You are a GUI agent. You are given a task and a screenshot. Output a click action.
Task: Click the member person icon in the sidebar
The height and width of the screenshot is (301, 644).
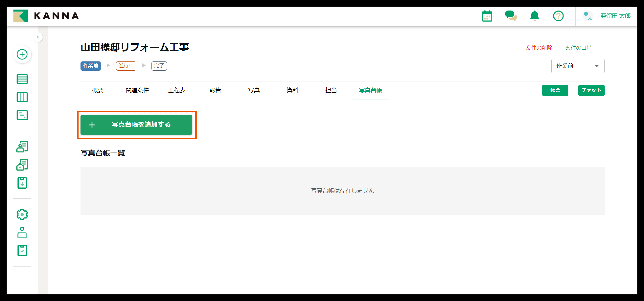pos(22,232)
